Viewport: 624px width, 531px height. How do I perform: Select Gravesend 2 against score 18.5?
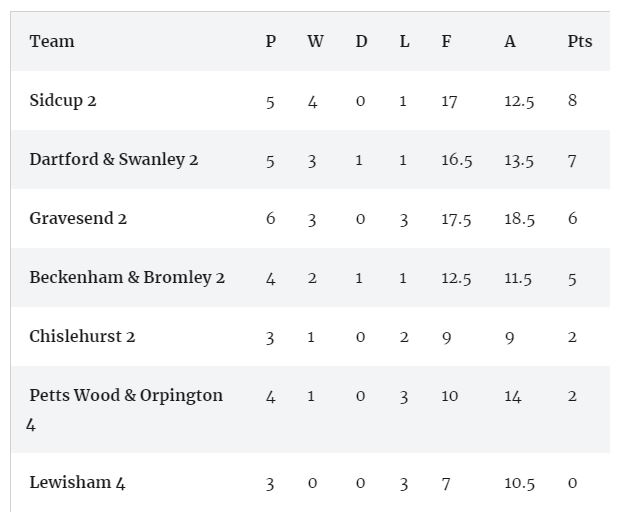[519, 219]
